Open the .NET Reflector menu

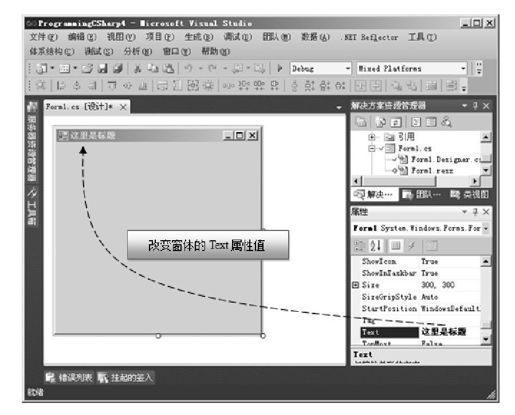tap(370, 37)
